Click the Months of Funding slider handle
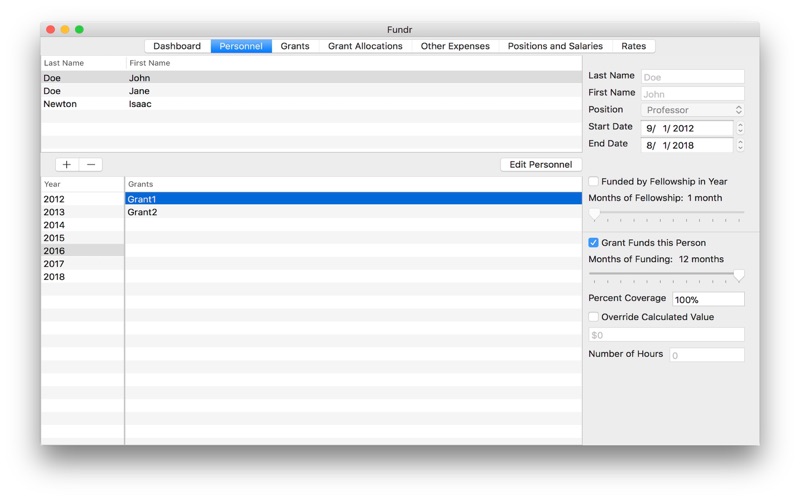Viewport: 800px width, 500px height. [739, 276]
